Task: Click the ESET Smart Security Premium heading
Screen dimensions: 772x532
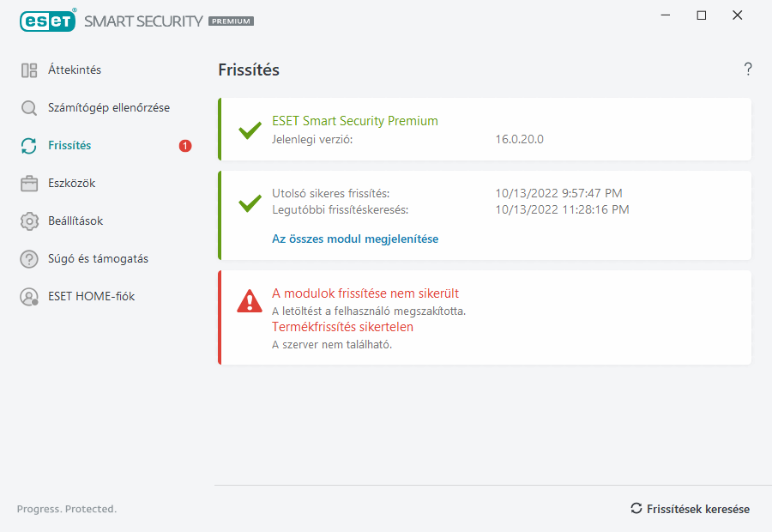Action: (x=355, y=121)
